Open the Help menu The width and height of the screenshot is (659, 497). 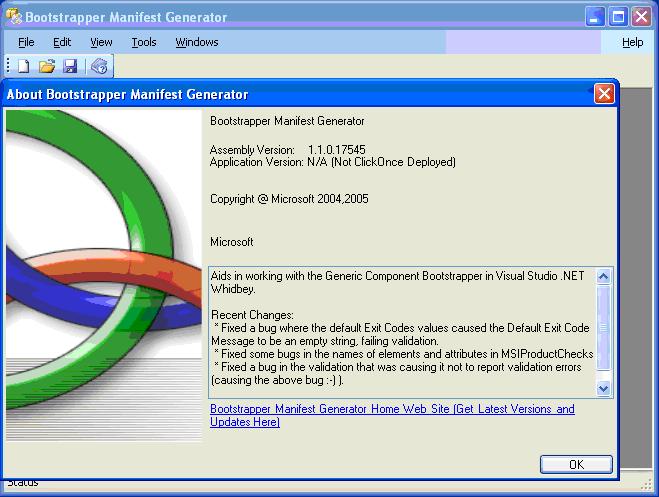click(x=633, y=42)
